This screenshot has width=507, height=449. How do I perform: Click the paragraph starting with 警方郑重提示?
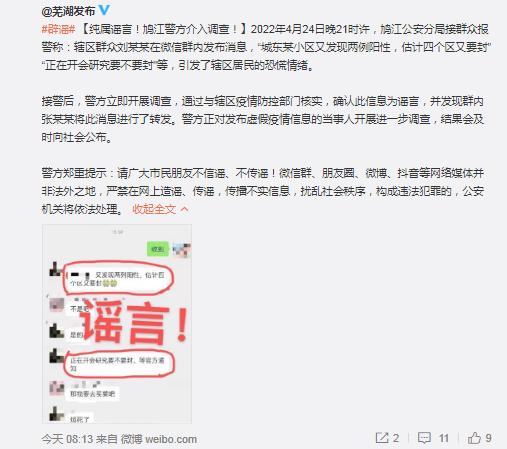pyautogui.click(x=263, y=191)
